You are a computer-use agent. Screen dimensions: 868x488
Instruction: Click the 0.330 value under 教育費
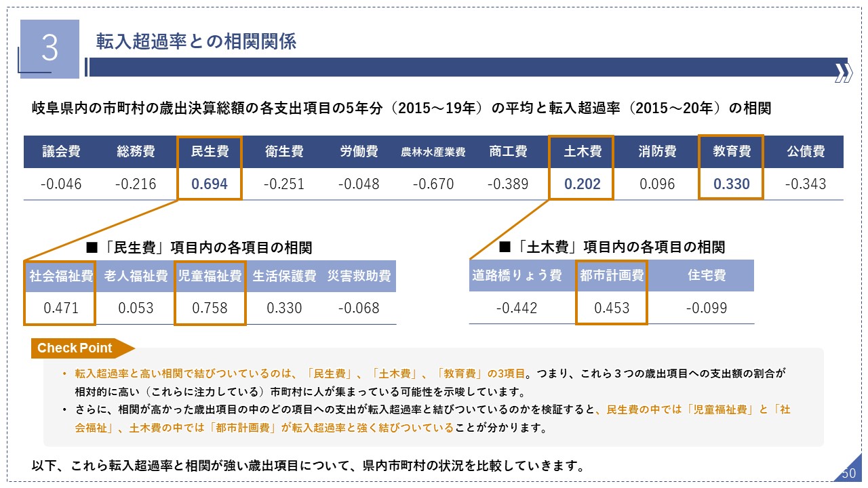[732, 184]
